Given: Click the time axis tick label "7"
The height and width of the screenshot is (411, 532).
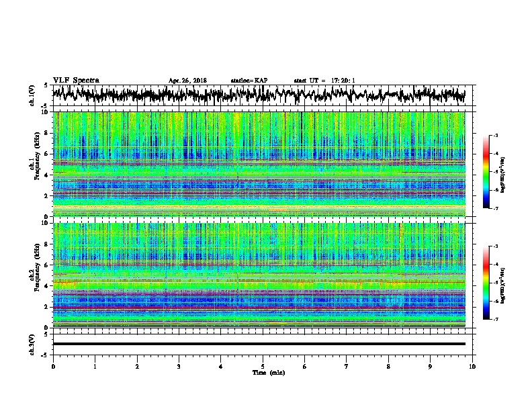Looking at the screenshot, I should (347, 367).
